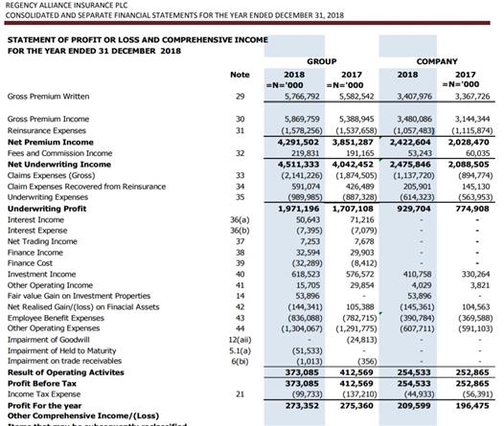
Task: Click the Regency Alliance Insurance PLC heading
Action: [x=66, y=6]
